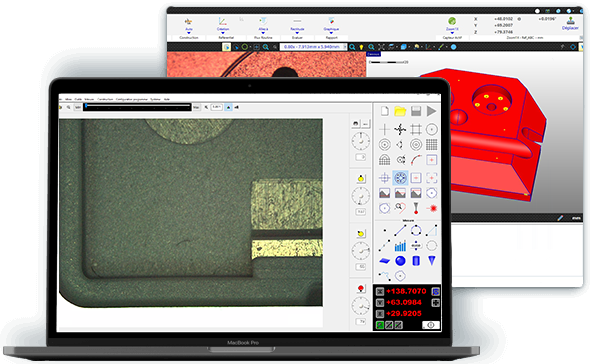Image resolution: width=590 pixels, height=364 pixels.
Task: Click the zoom slider bar in laptop toolbar
Action: pyautogui.click(x=137, y=107)
